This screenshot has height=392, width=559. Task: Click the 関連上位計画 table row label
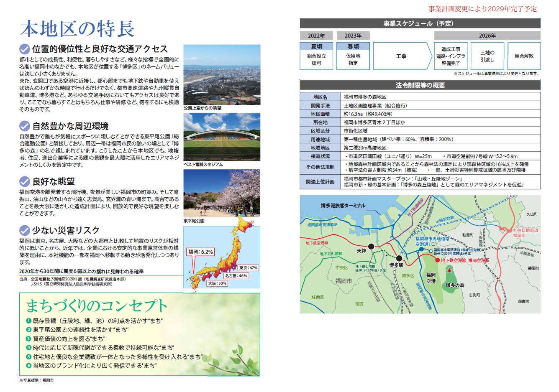pyautogui.click(x=321, y=182)
